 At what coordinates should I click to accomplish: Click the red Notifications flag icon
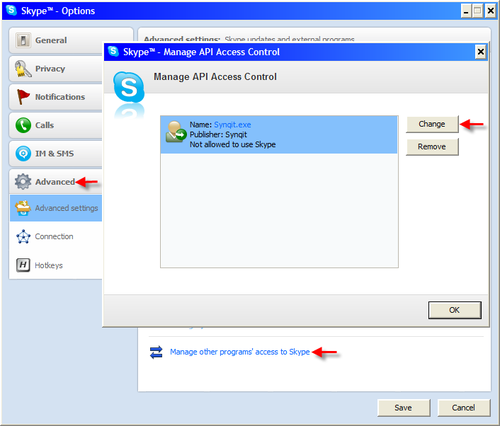(23, 97)
